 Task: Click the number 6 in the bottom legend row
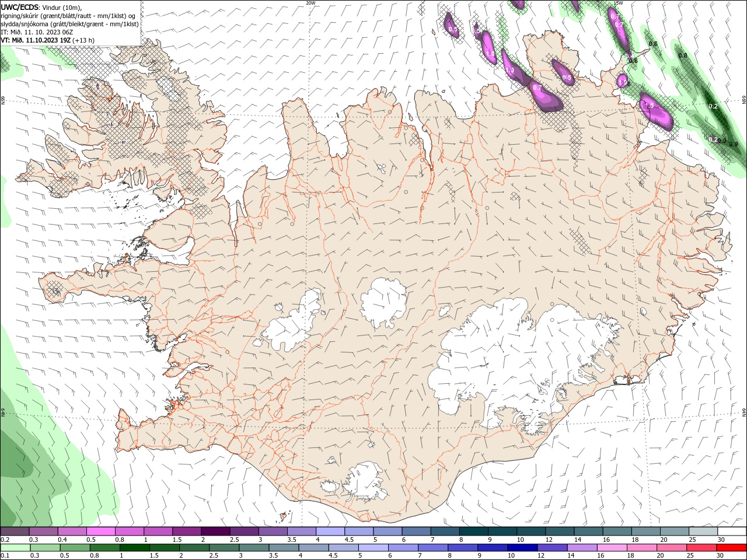pos(390,555)
